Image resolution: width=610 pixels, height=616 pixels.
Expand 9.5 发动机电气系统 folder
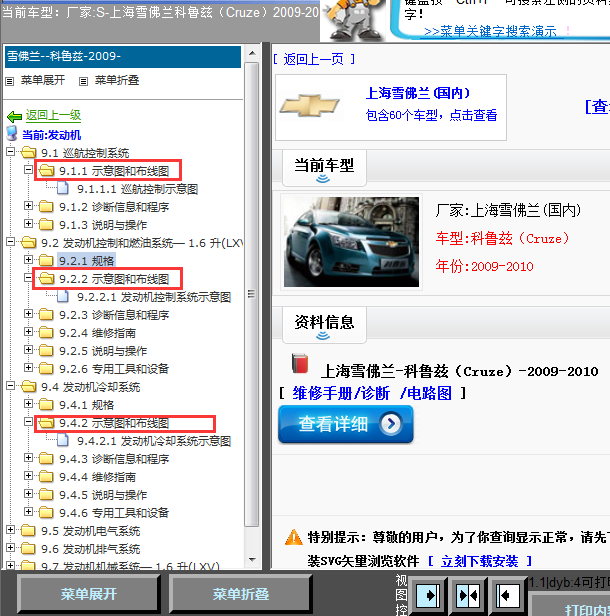click(x=11, y=530)
